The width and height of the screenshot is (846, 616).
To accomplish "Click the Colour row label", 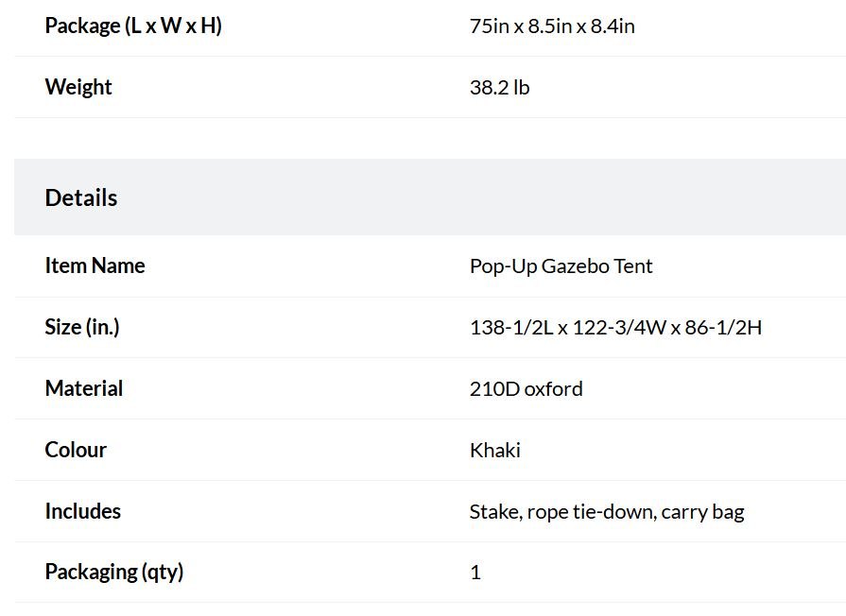I will pos(76,450).
